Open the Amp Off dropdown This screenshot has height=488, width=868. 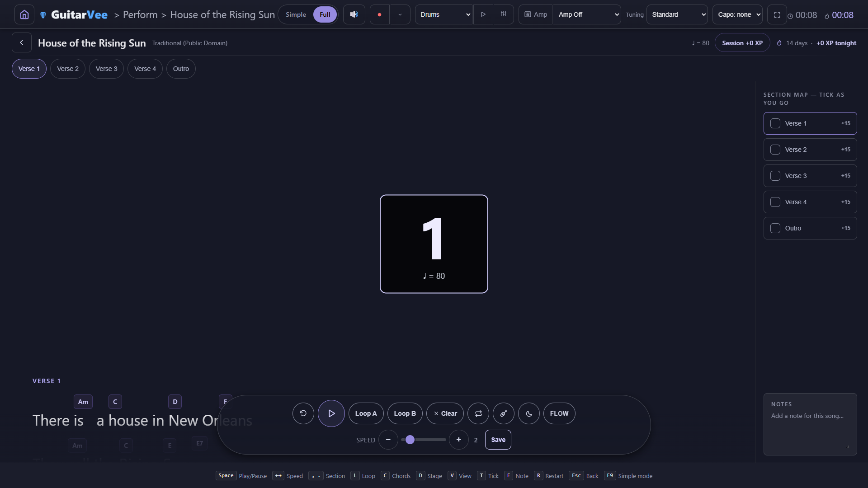(x=587, y=14)
